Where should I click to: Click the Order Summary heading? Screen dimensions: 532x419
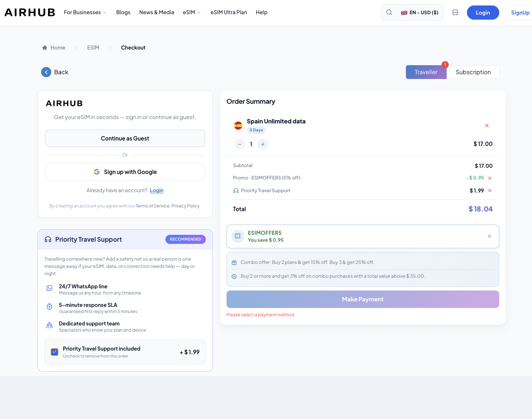251,102
